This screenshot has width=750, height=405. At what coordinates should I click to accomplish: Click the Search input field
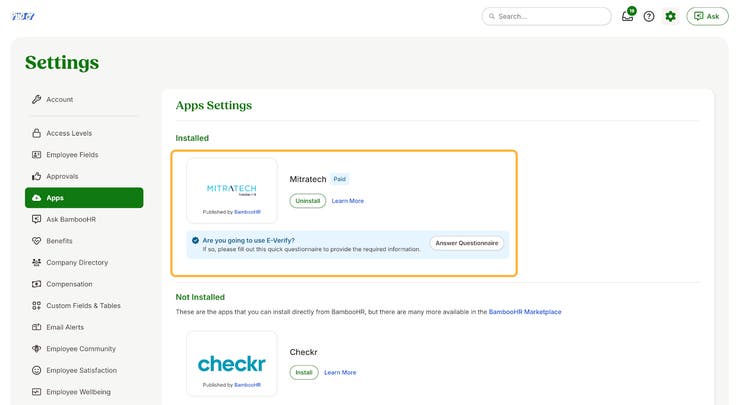click(546, 16)
